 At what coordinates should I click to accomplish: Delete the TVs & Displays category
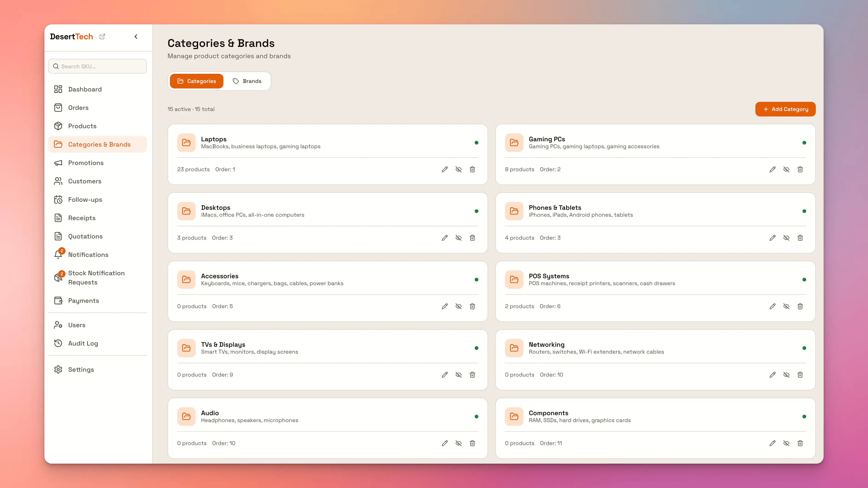(x=472, y=375)
